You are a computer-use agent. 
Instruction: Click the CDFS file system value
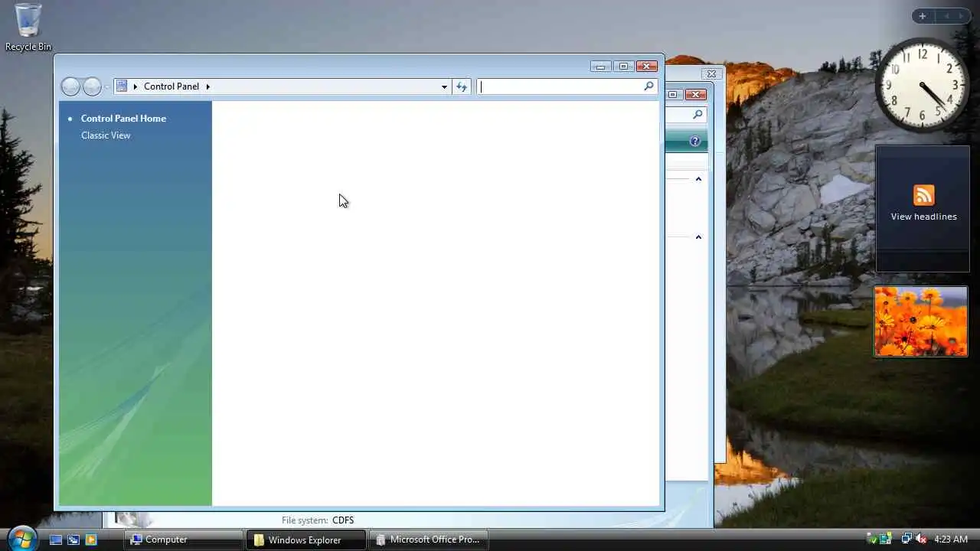343,520
